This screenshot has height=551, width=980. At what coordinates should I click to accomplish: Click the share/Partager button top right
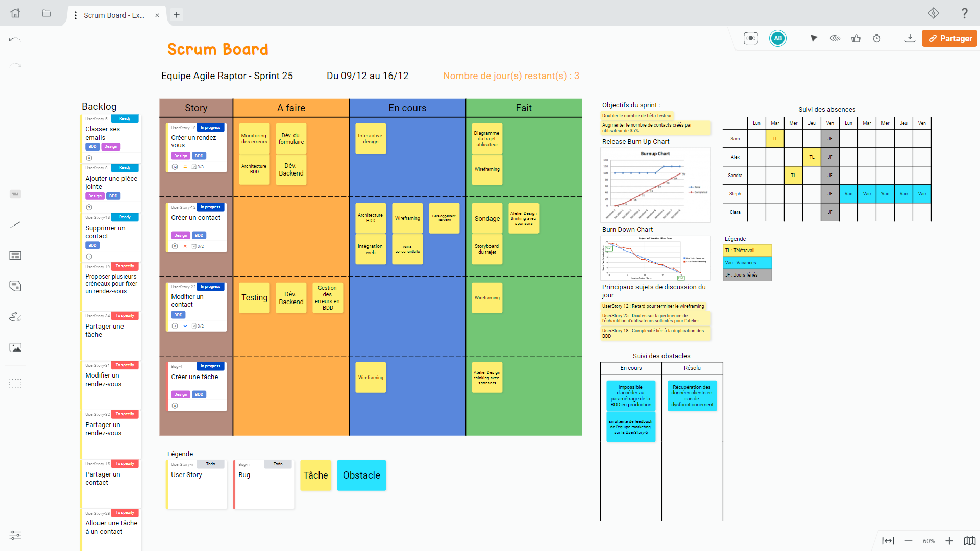950,38
